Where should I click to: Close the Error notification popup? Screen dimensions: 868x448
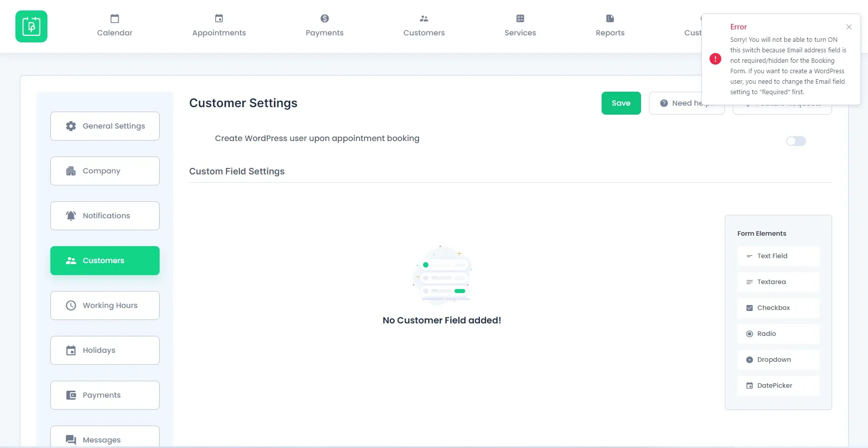[x=849, y=27]
